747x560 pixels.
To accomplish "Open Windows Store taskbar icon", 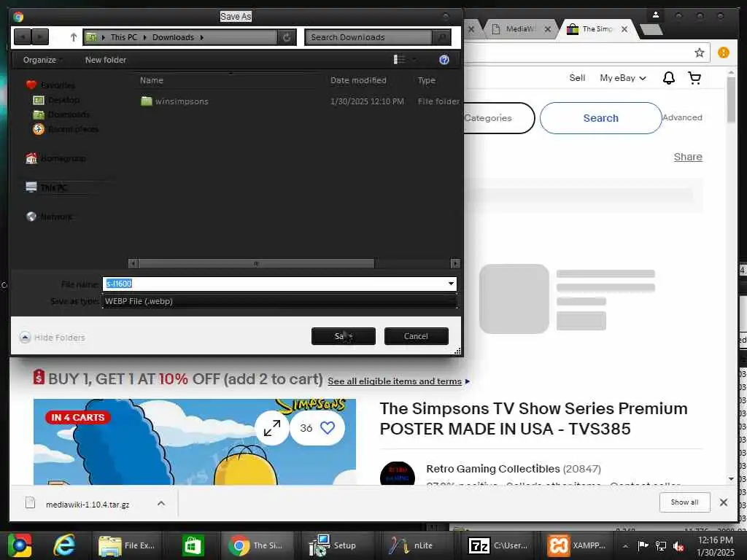I will click(x=193, y=545).
